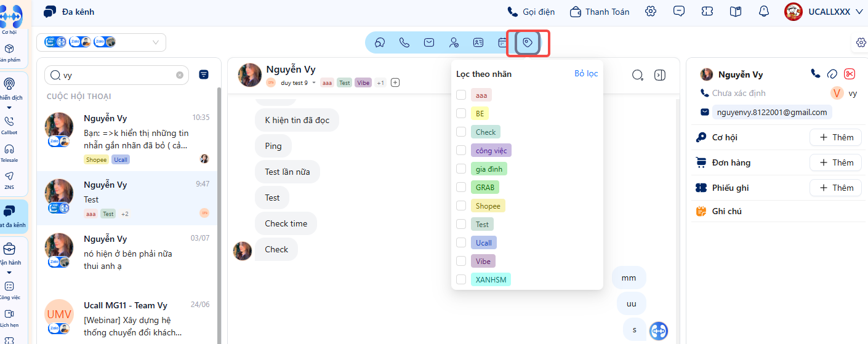The width and height of the screenshot is (868, 344).
Task: Click Bỏ lọc to clear label filter
Action: (586, 73)
